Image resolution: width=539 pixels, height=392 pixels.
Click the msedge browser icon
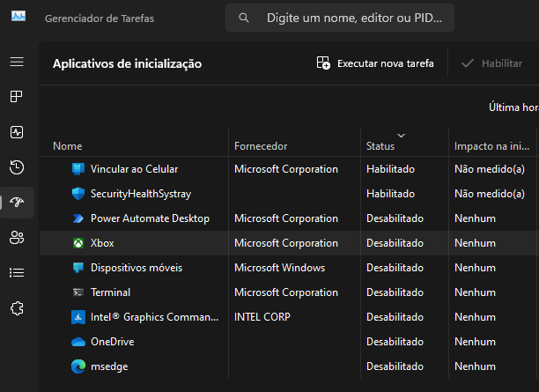[x=78, y=366]
